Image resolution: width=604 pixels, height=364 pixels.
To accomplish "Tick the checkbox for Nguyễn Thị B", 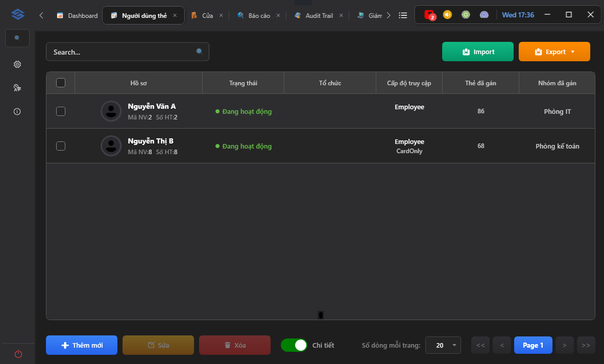I will (x=61, y=146).
